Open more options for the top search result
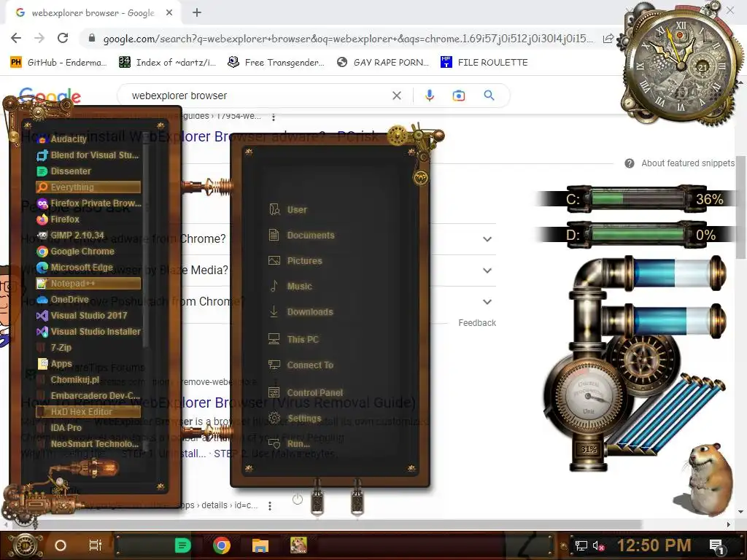 pyautogui.click(x=274, y=117)
